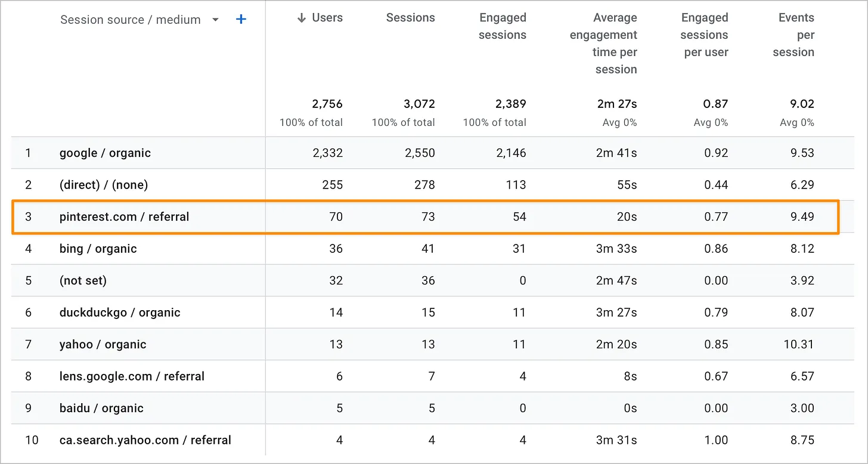The height and width of the screenshot is (464, 868).
Task: Select yahoo / organic row
Action: 103,345
